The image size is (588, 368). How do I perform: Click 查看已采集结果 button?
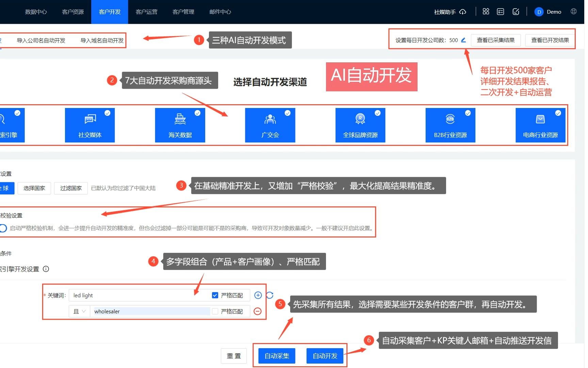point(496,40)
